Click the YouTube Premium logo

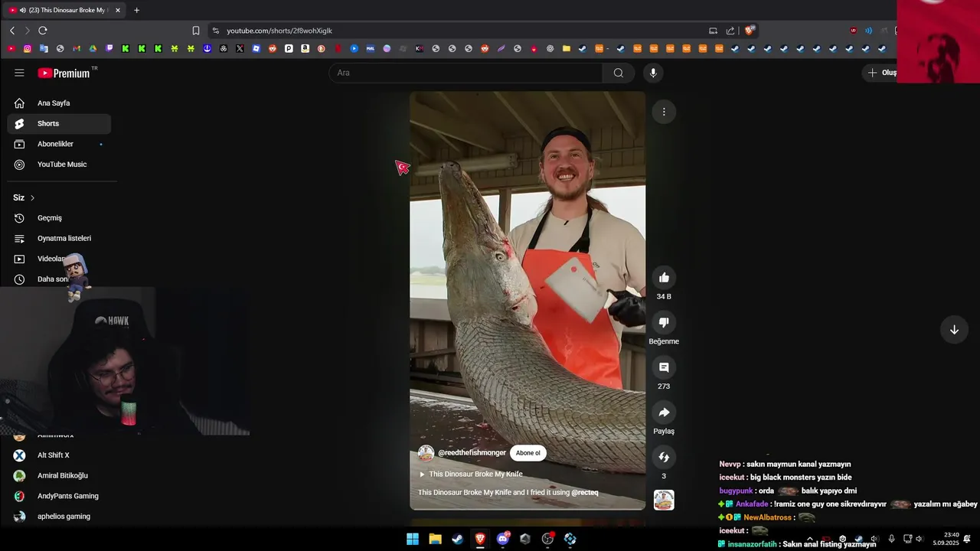pos(64,73)
